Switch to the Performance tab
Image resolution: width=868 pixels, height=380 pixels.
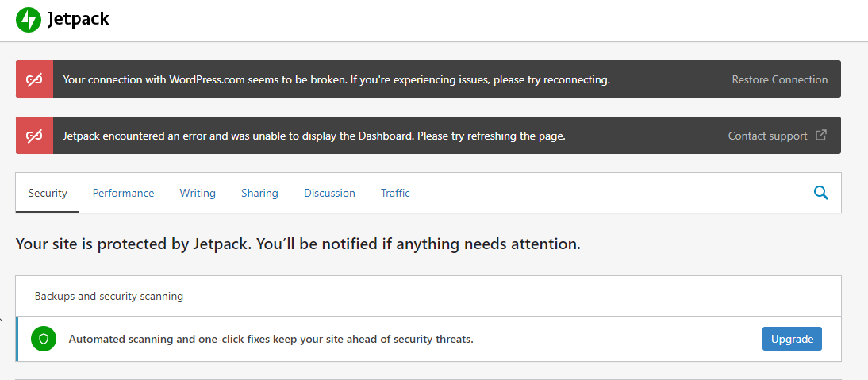tap(124, 193)
